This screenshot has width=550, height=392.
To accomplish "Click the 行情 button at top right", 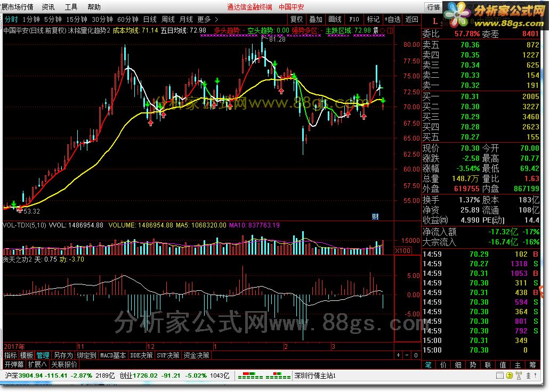I will [x=433, y=7].
